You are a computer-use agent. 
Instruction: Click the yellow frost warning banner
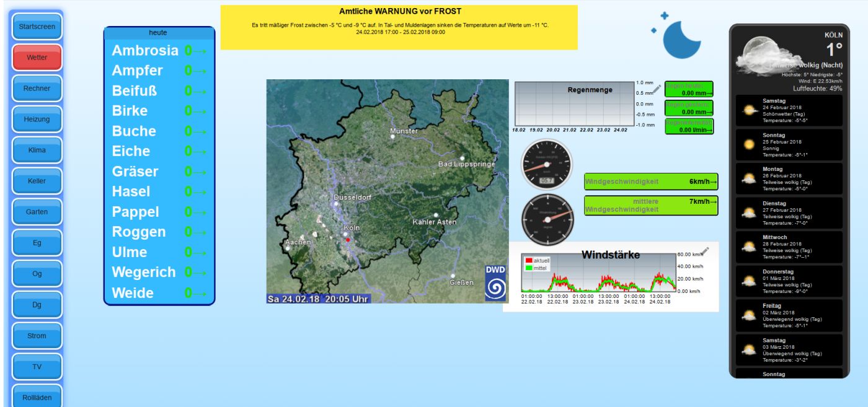coord(399,27)
